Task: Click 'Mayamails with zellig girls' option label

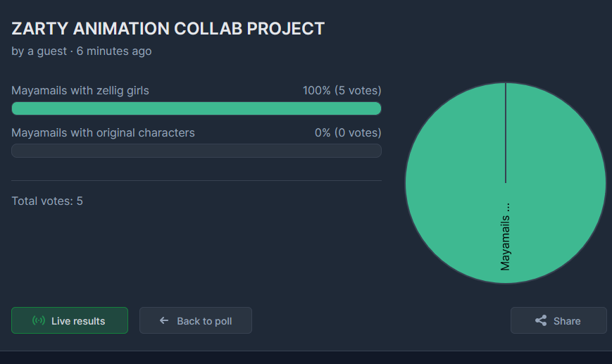Action: 80,91
